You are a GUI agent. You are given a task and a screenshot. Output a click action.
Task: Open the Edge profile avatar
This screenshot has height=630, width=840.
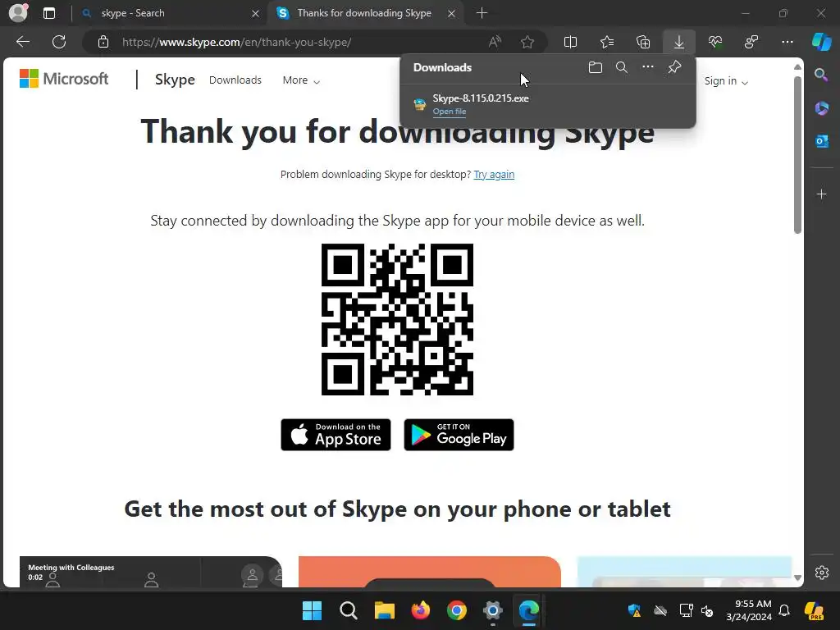18,13
